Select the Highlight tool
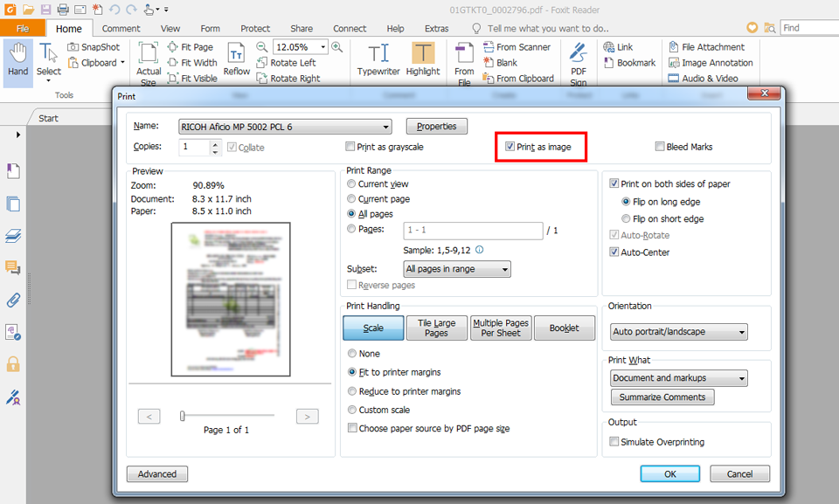This screenshot has width=839, height=504. coord(423,60)
